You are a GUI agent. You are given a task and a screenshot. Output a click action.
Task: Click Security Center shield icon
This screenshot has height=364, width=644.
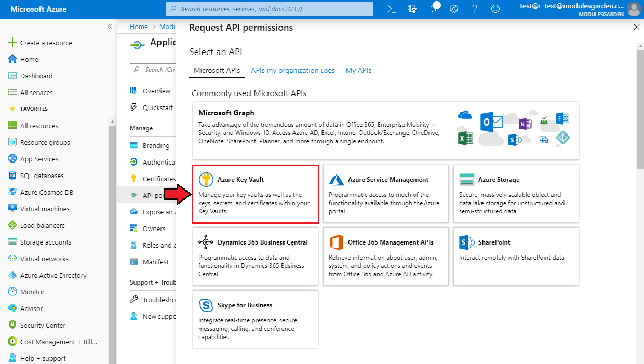[12, 325]
